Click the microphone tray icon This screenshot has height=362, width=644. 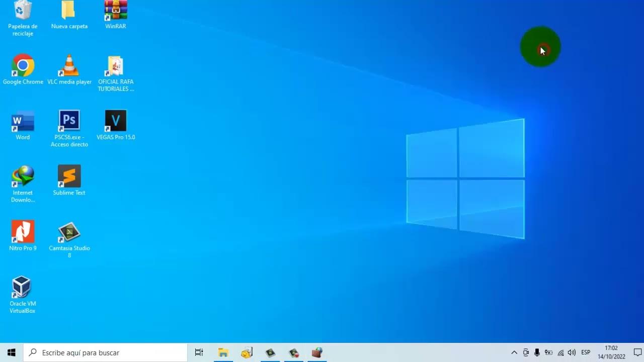[537, 352]
